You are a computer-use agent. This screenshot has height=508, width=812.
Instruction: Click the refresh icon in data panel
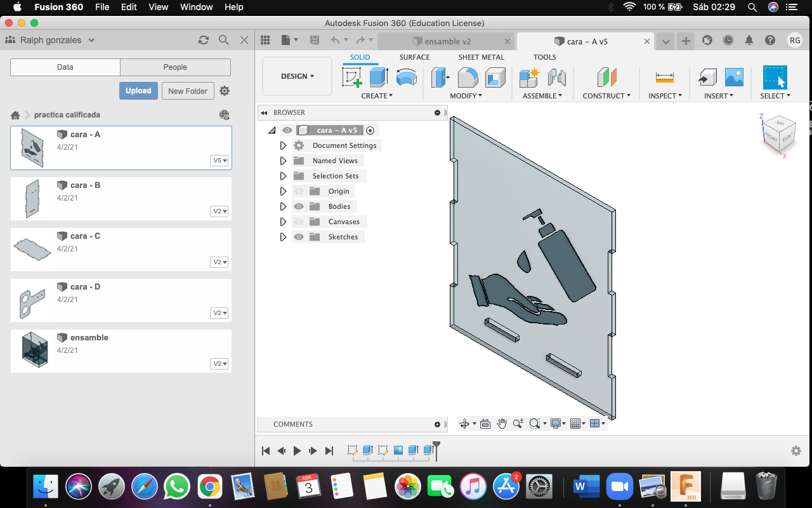coord(204,40)
